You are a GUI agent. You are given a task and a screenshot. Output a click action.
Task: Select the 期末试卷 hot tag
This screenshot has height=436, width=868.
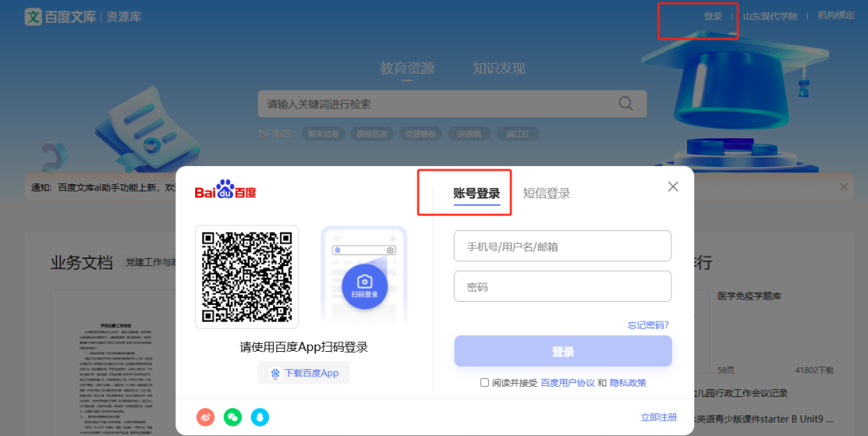323,134
